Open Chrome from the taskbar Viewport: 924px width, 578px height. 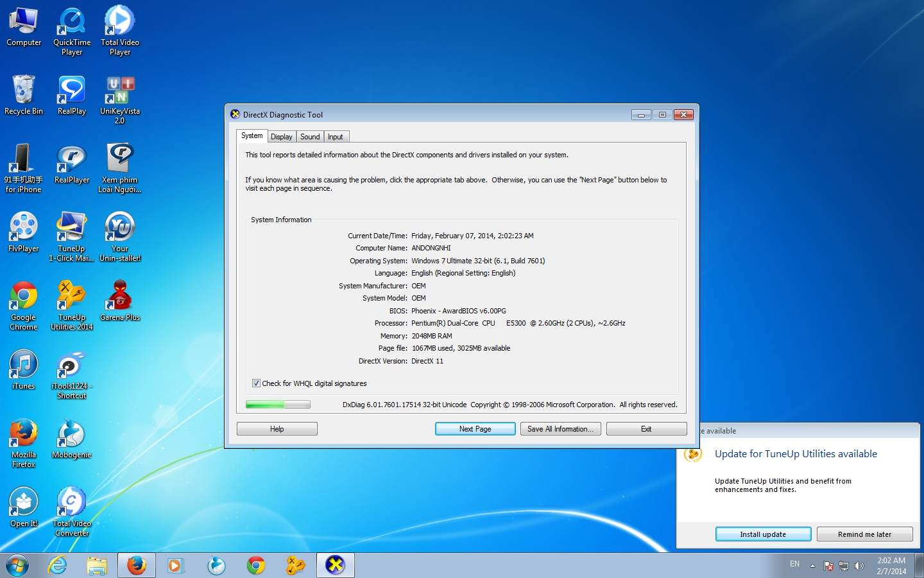coord(256,565)
